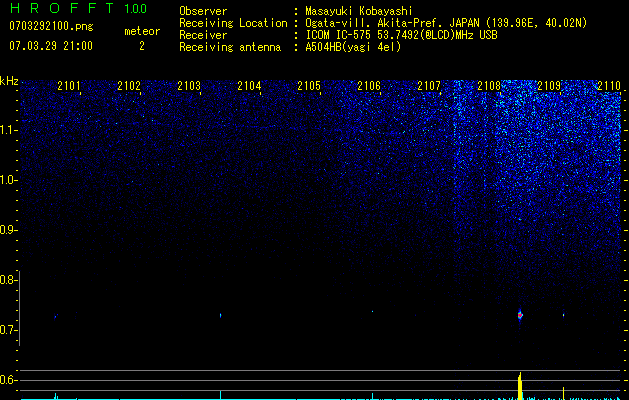Click the cyan power spike near 2103

pos(220,394)
